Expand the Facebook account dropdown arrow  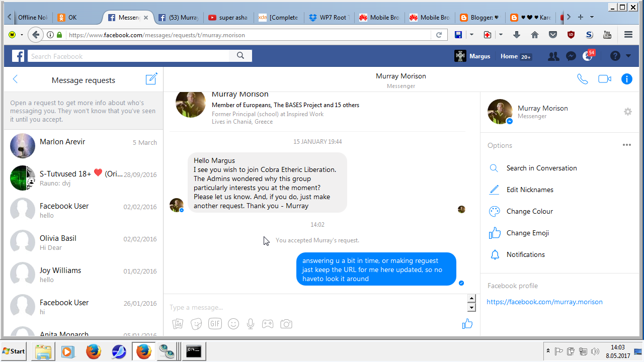(628, 56)
